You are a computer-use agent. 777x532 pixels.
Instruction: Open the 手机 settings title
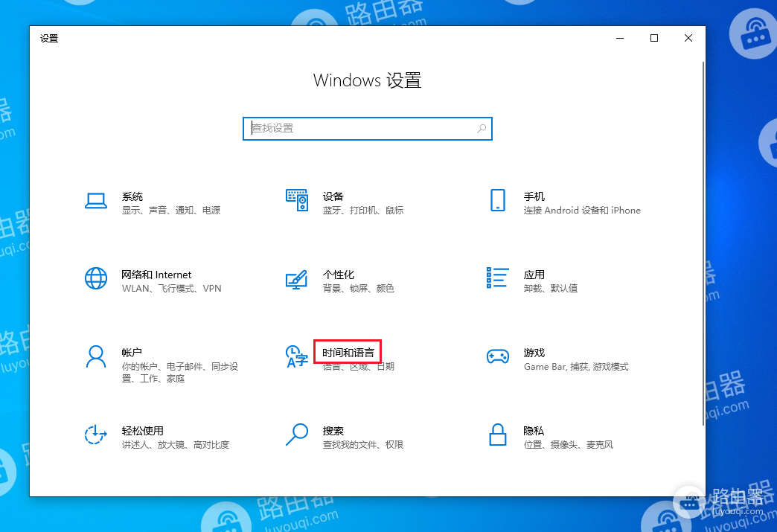tap(534, 196)
